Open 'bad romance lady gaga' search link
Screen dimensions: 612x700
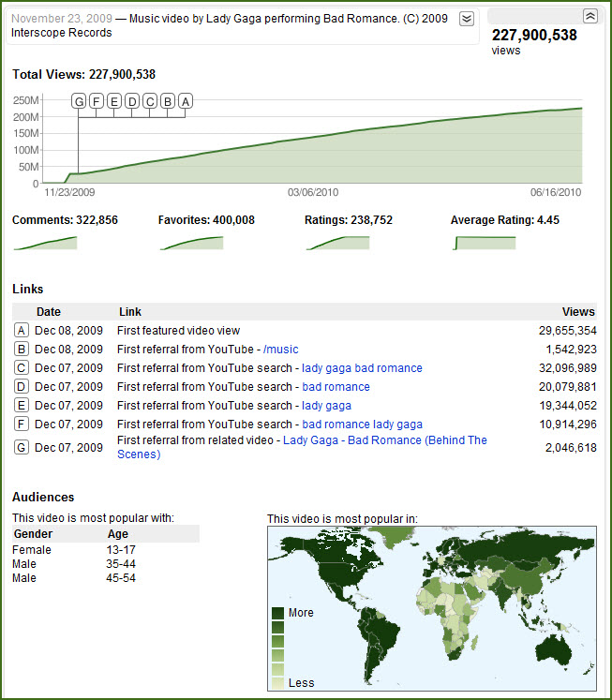(362, 424)
